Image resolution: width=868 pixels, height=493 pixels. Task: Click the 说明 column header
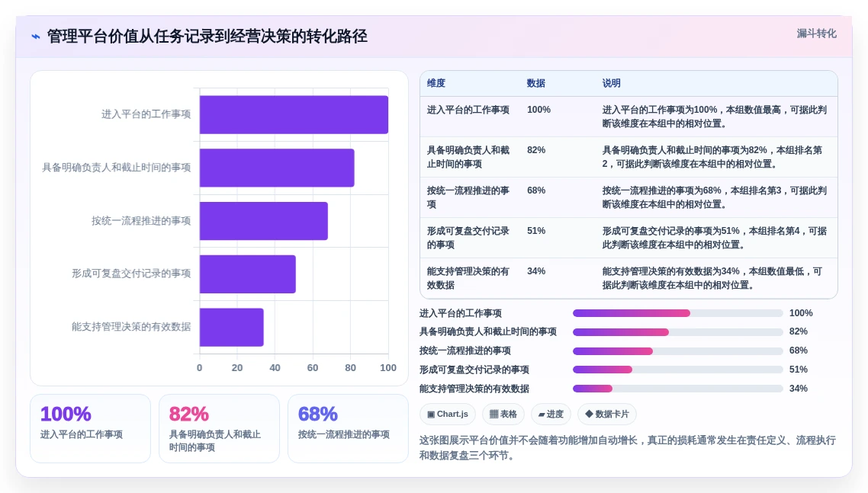(611, 83)
